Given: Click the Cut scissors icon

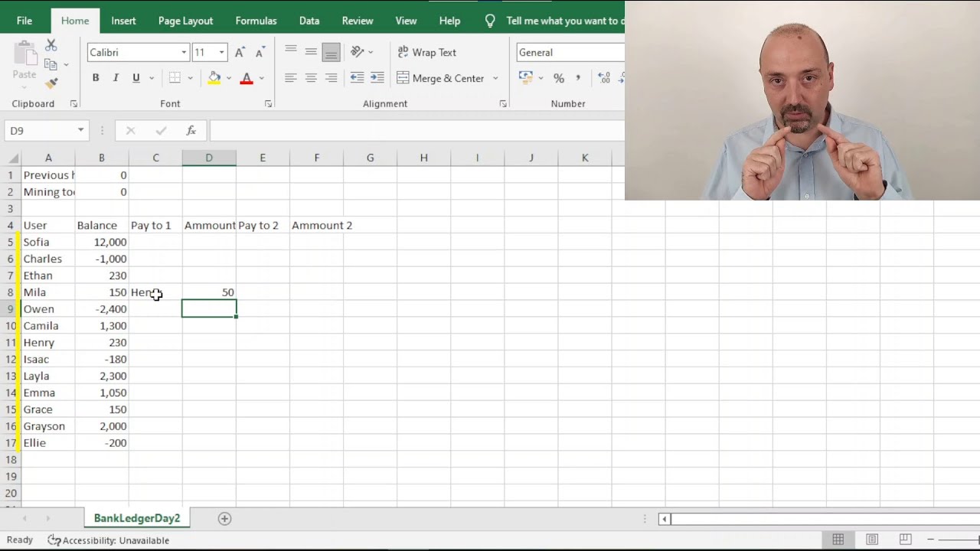Looking at the screenshot, I should 51,46.
